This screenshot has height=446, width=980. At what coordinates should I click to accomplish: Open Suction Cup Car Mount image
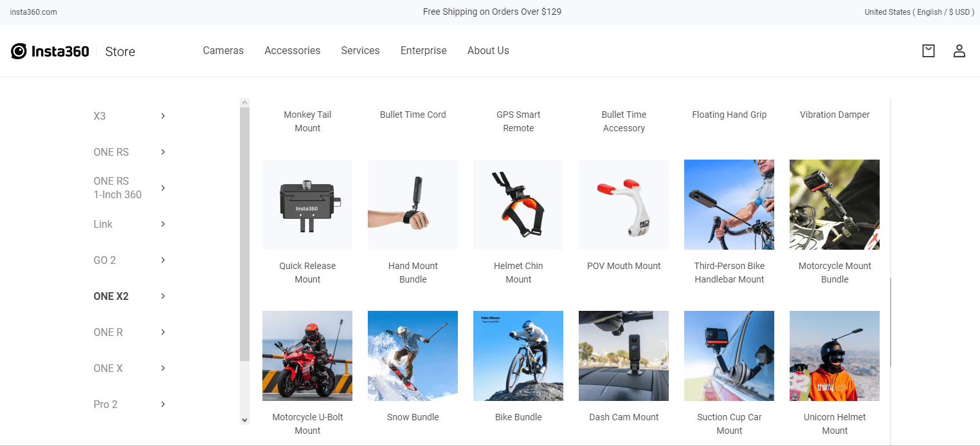[x=729, y=356]
